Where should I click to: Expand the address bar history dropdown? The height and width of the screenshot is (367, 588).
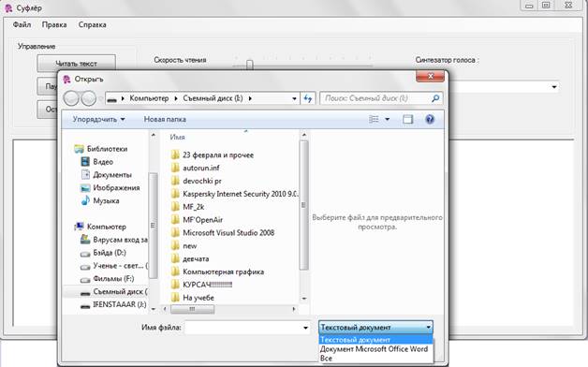(294, 98)
